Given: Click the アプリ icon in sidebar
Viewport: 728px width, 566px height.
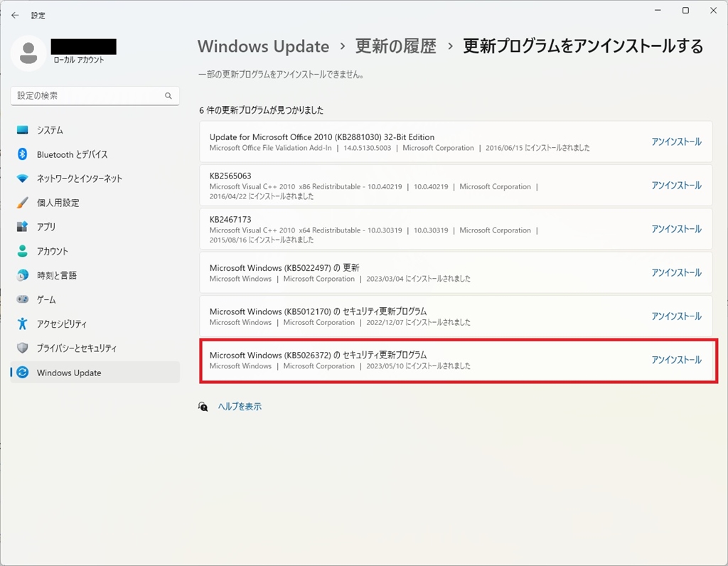Looking at the screenshot, I should tap(22, 227).
